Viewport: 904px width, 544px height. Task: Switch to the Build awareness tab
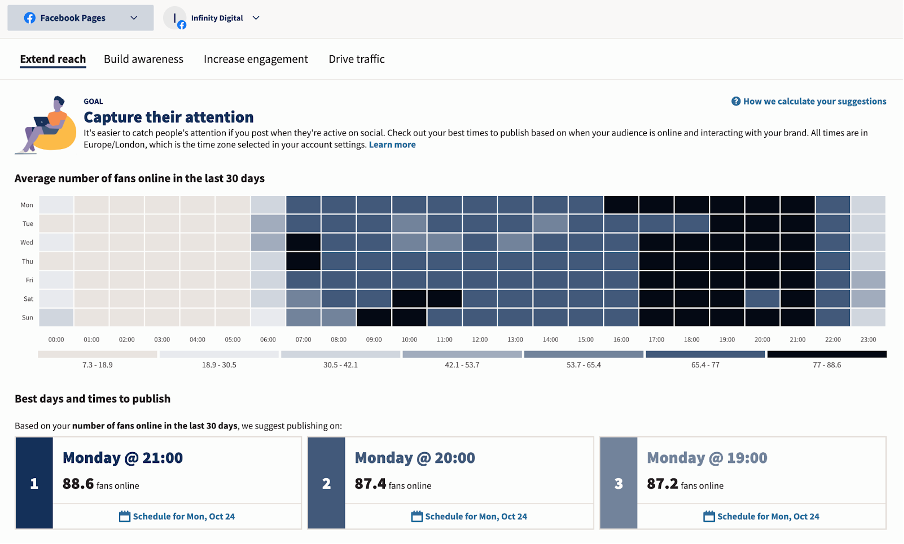coord(144,59)
